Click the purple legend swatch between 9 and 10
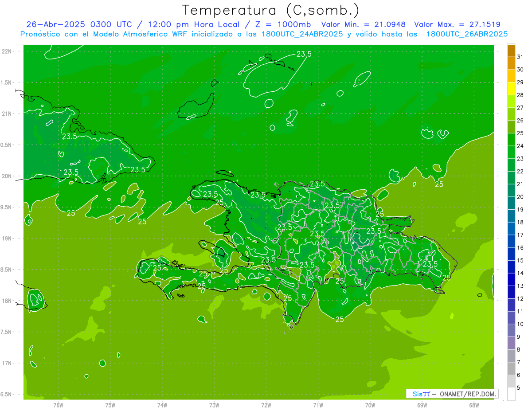532x411 pixels. tap(511, 330)
